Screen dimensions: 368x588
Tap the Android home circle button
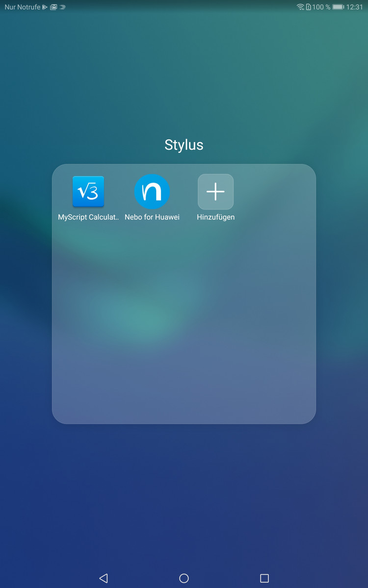[184, 578]
